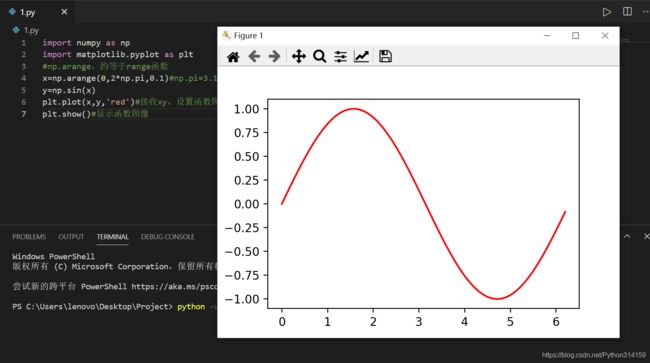Maximize the panel with up chevron

(627, 236)
